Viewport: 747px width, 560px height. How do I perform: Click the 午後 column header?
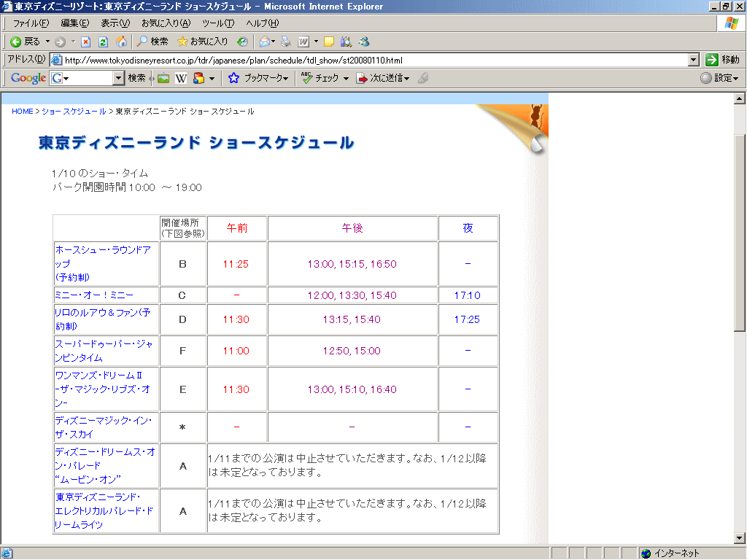(352, 228)
